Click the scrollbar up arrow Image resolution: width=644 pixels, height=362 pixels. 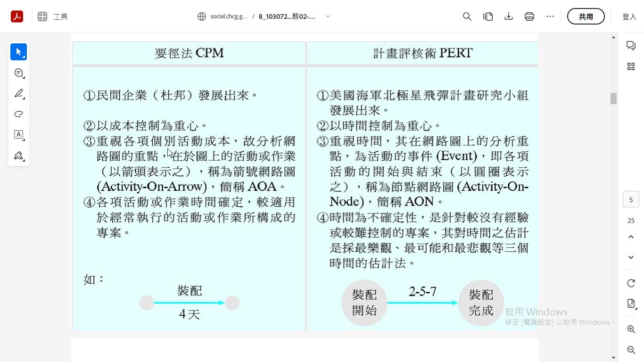coord(613,37)
